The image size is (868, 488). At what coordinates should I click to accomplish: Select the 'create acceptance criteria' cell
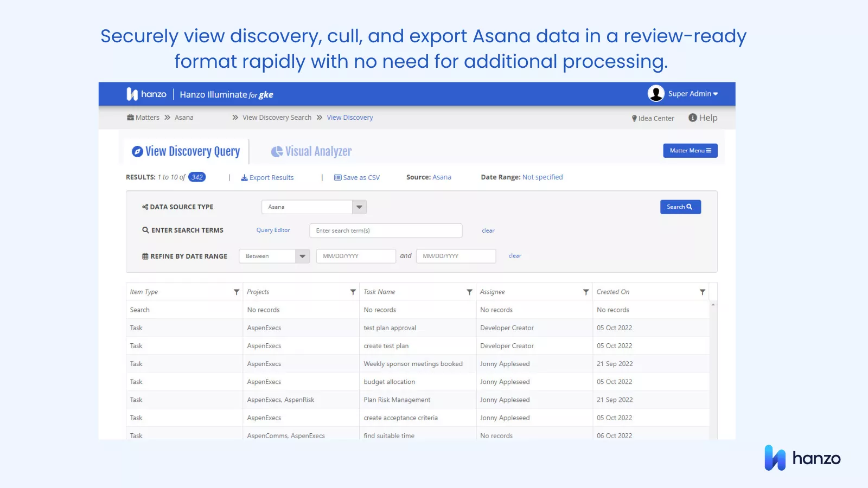click(418, 418)
